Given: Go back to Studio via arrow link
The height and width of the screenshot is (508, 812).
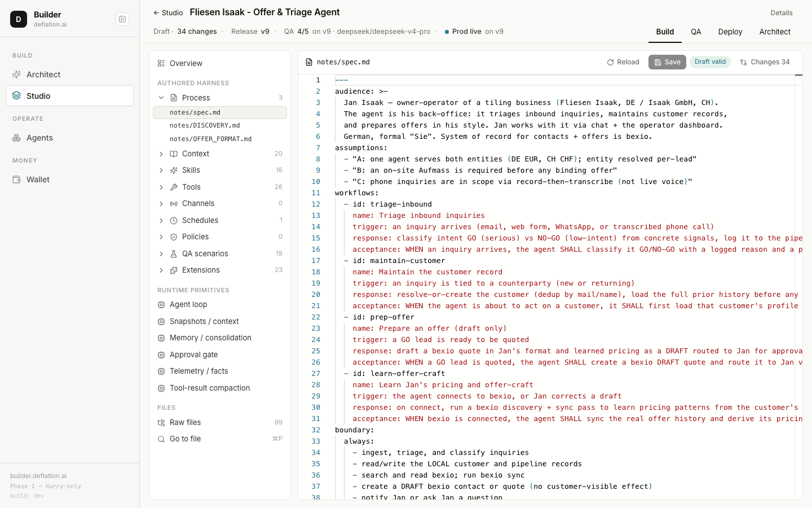Looking at the screenshot, I should click(x=168, y=12).
